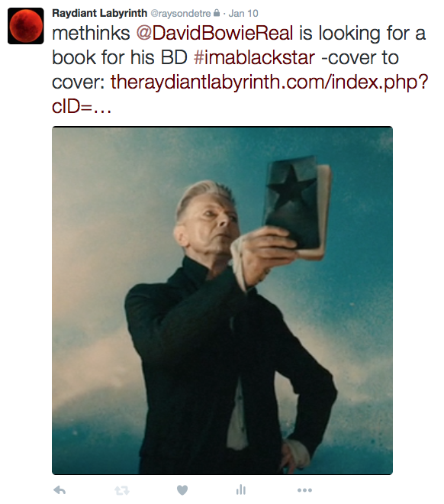The image size is (444, 504).
Task: Click the padlock protected account icon
Action: 217,13
